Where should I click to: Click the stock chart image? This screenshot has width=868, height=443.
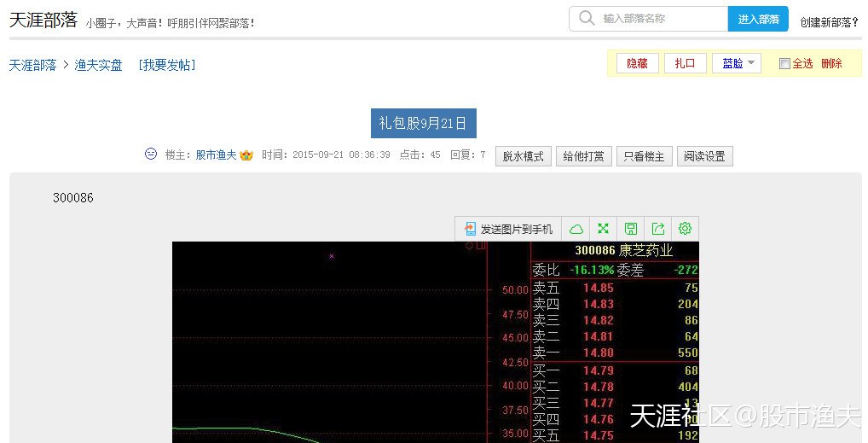point(435,342)
